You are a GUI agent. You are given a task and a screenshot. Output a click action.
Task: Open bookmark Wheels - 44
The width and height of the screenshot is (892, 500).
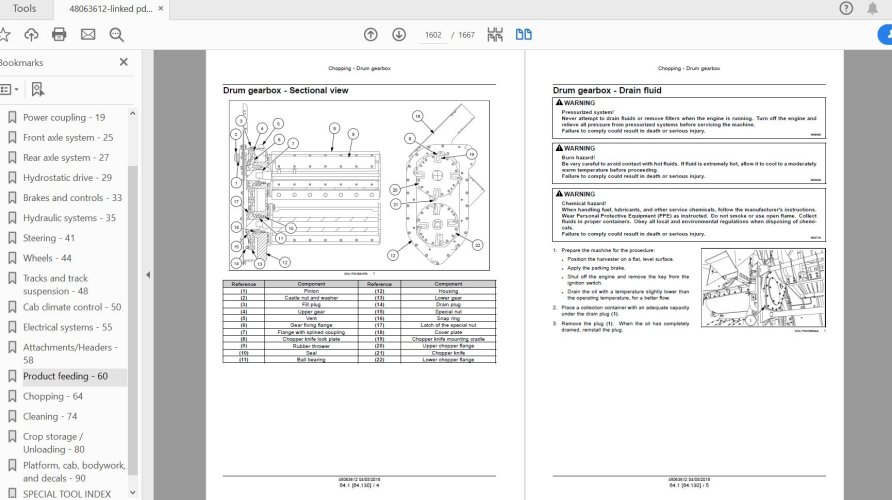(x=47, y=258)
